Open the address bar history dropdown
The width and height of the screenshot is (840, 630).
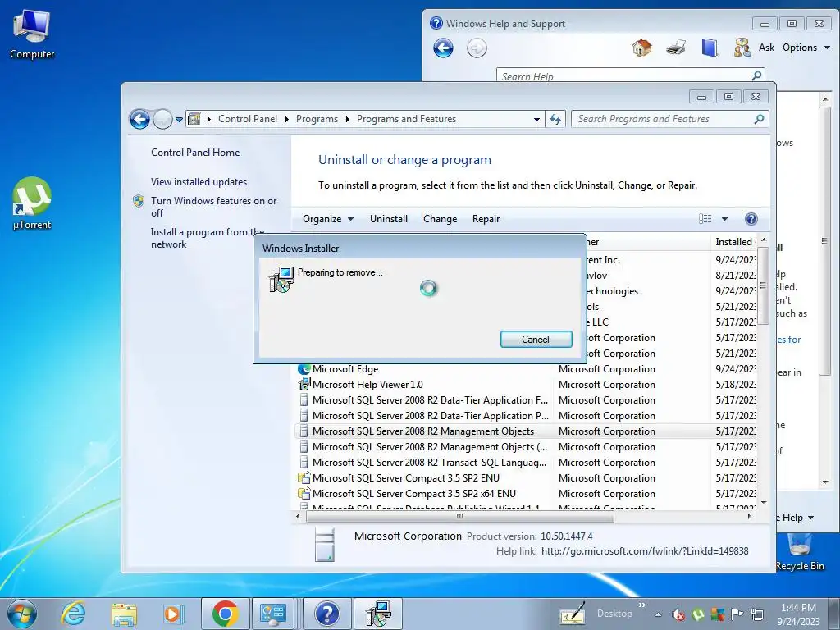coord(536,120)
